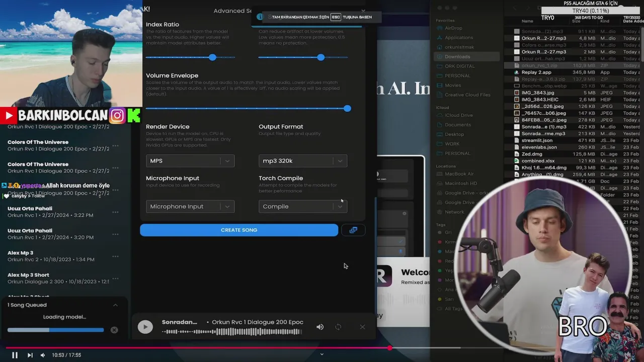Open iCloud Drive in Finder sidebar
Screen dimensions: 644x362
458,115
